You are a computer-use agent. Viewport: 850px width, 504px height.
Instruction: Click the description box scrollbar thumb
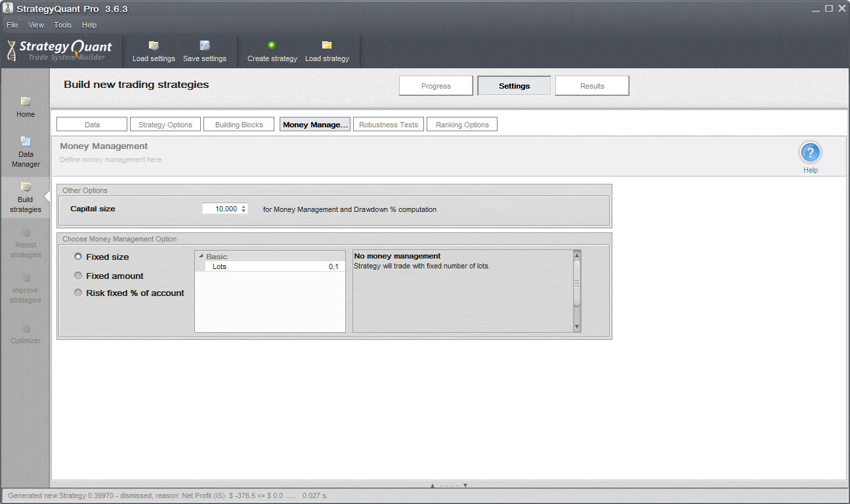coord(577,283)
